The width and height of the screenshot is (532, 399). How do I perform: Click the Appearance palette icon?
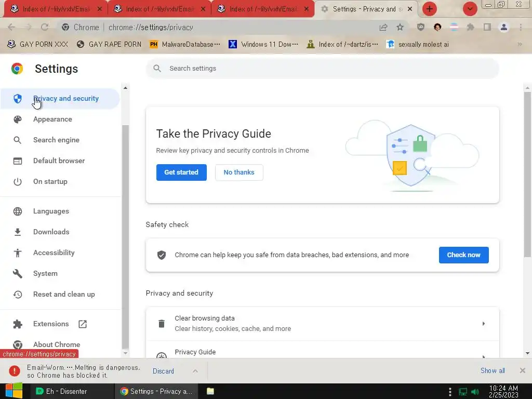coord(18,119)
